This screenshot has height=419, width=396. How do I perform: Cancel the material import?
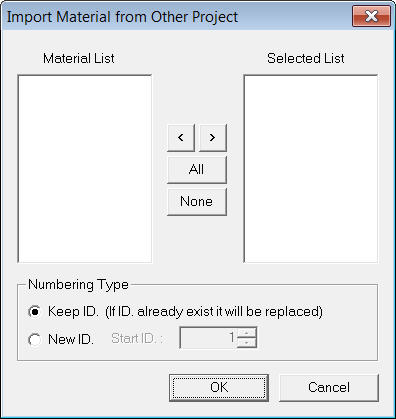(x=329, y=388)
